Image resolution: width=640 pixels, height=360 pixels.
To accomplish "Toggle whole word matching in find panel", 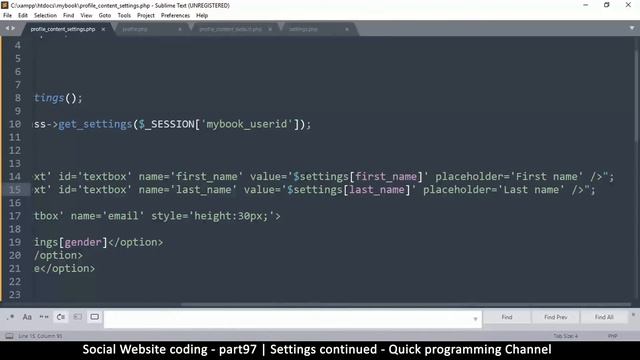I will pyautogui.click(x=44, y=317).
